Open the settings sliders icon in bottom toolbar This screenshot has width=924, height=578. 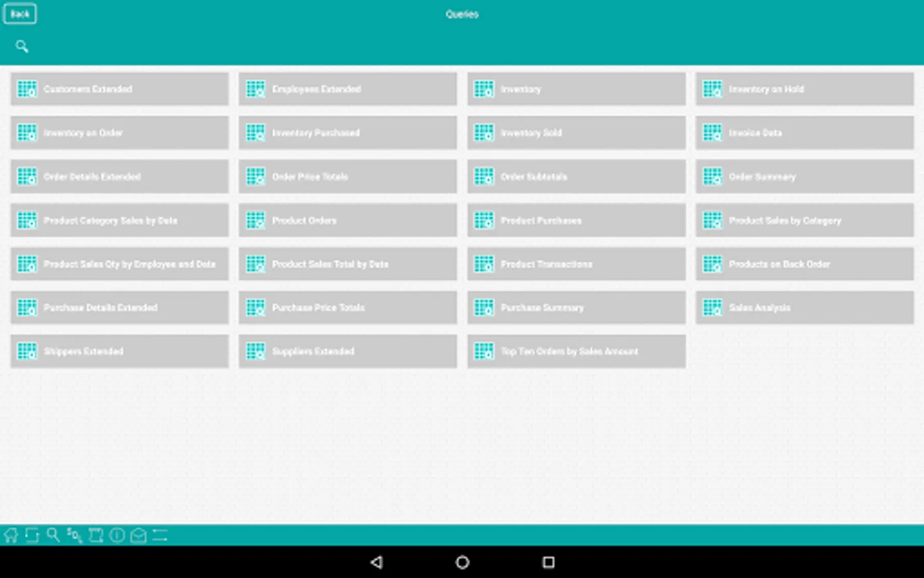click(160, 535)
